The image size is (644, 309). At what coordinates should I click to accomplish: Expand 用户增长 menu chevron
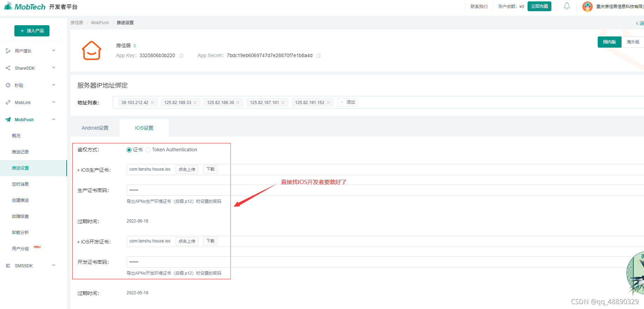tap(54, 50)
